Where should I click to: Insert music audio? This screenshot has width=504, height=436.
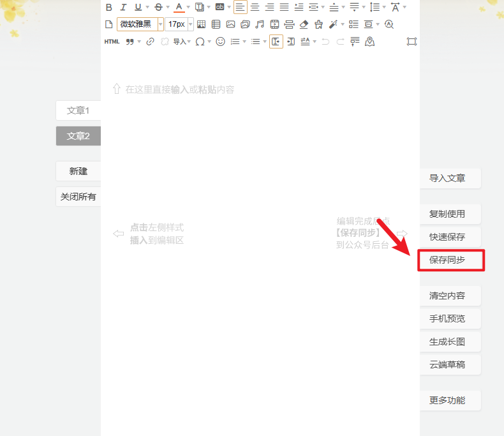[260, 24]
